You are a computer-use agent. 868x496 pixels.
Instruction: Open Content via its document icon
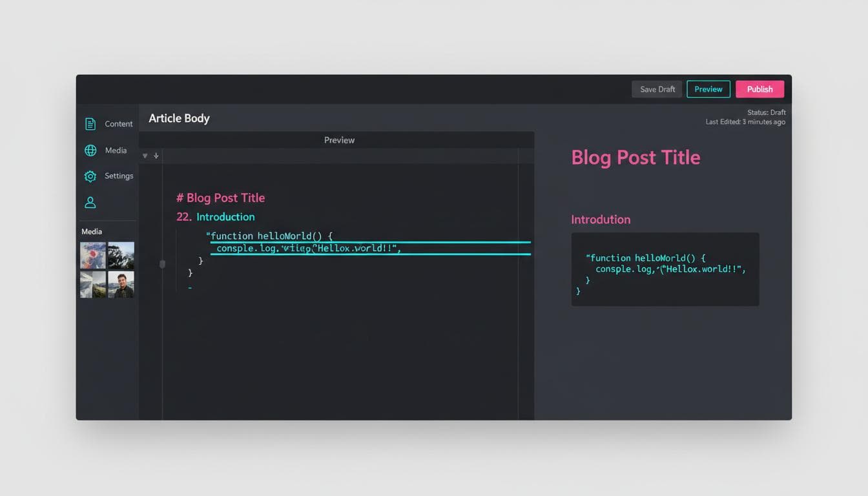90,124
